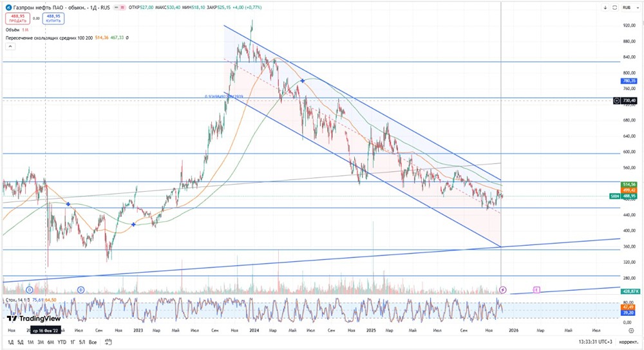Open the Газпром нефть ПАО symbol title

pos(62,7)
